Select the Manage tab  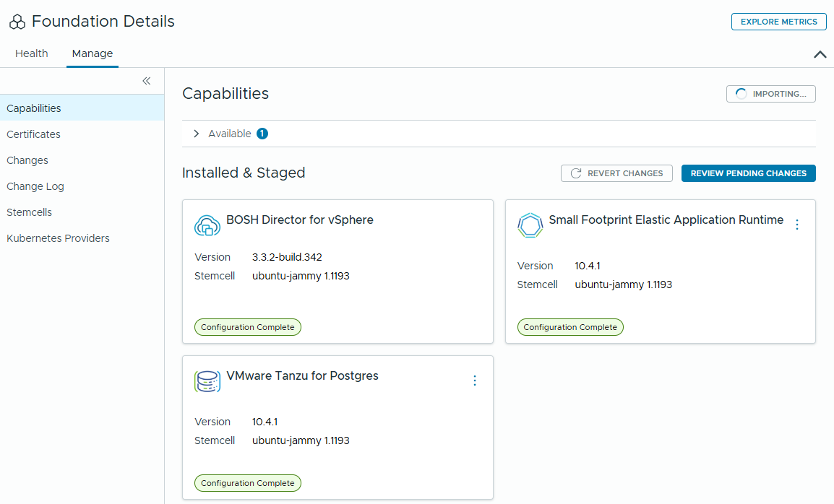(93, 53)
